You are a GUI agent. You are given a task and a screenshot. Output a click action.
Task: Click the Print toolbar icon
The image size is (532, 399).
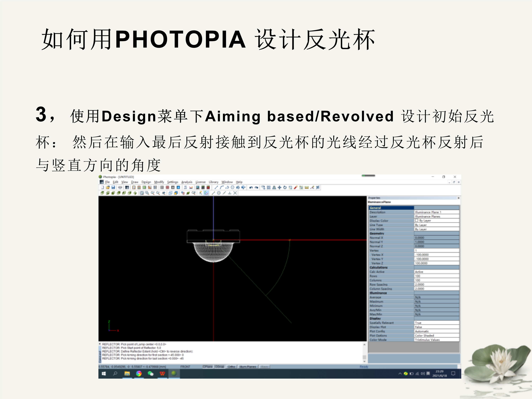tap(120, 187)
